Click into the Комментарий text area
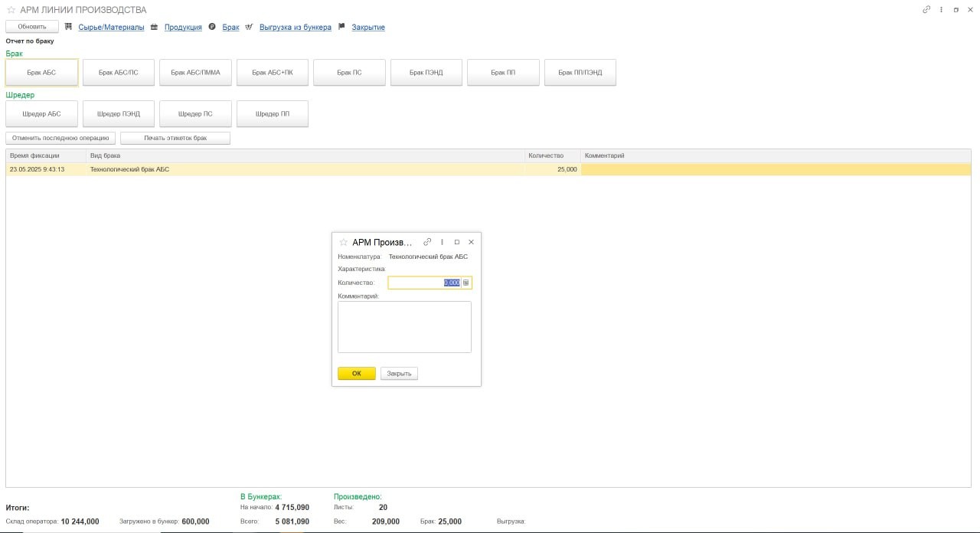The image size is (980, 533). click(404, 327)
